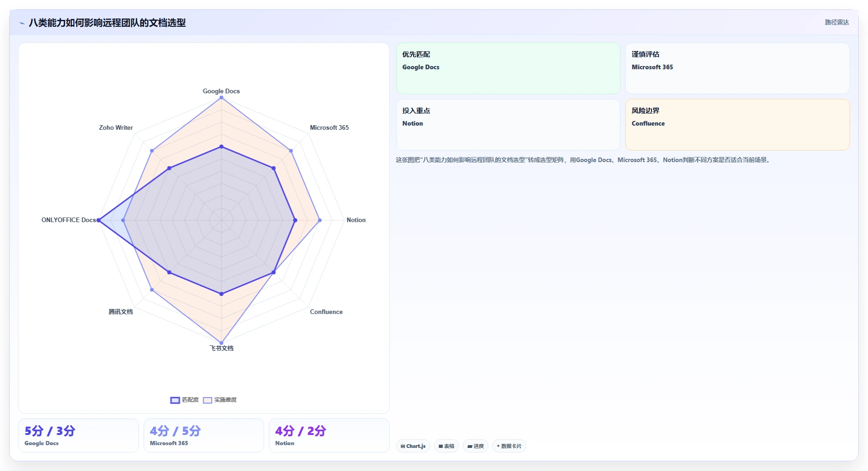
Task: Click the 路径雷达 label in header
Action: coord(837,22)
